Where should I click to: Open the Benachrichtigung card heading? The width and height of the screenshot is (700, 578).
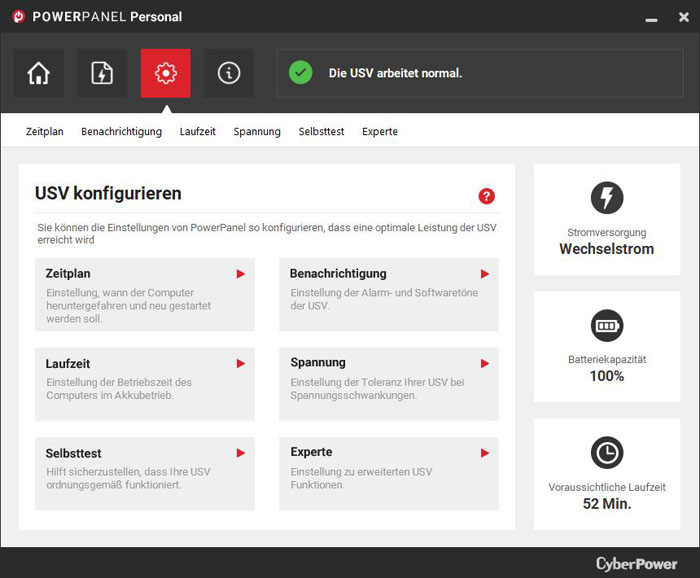tap(338, 274)
